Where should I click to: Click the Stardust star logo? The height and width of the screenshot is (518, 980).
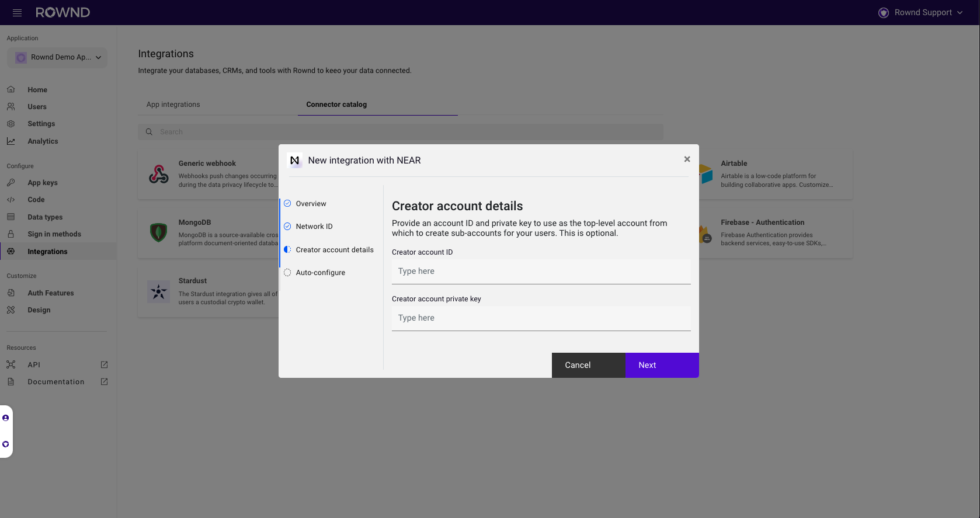159,291
